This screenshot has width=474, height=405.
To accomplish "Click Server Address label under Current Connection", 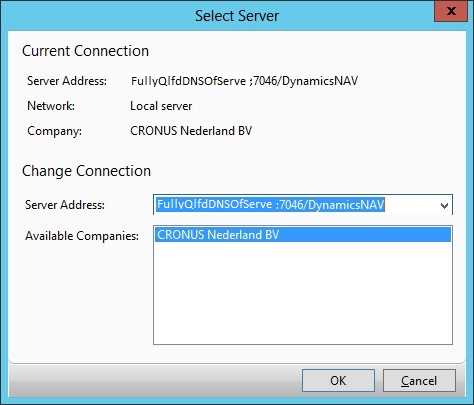I will (67, 81).
